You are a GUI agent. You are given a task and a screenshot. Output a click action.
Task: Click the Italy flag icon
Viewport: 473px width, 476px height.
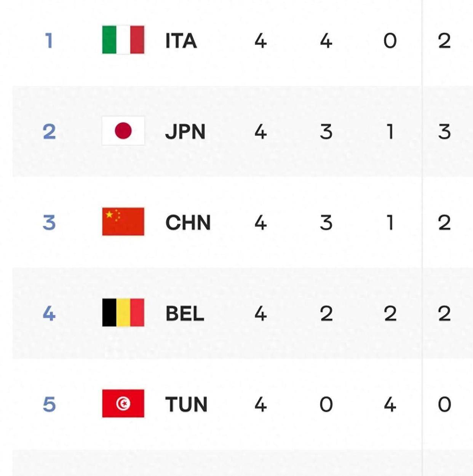(x=123, y=40)
